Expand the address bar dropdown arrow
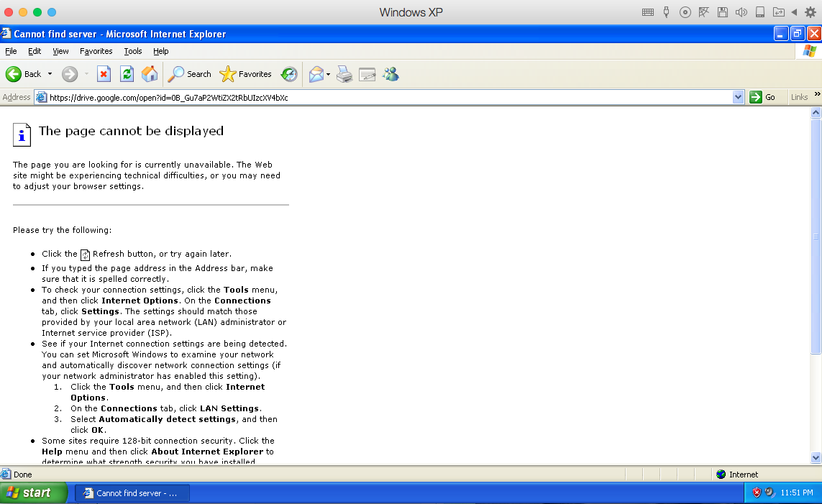This screenshot has width=822, height=504. pos(738,97)
